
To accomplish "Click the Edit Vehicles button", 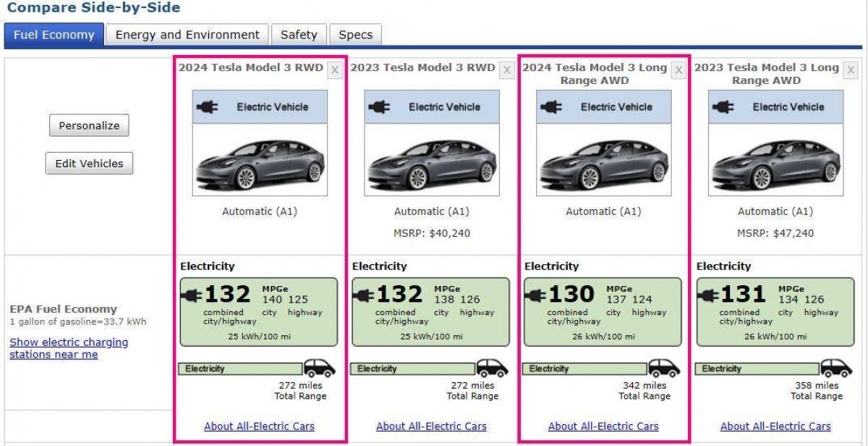I will pyautogui.click(x=89, y=164).
